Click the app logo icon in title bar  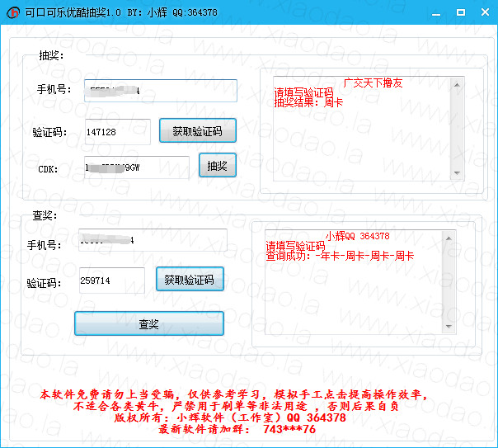(x=13, y=12)
